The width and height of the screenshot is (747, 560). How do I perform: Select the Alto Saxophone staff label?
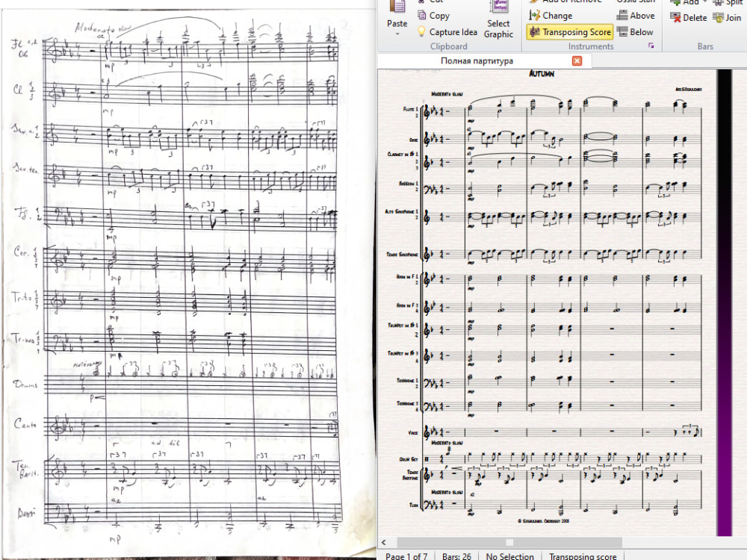402,211
